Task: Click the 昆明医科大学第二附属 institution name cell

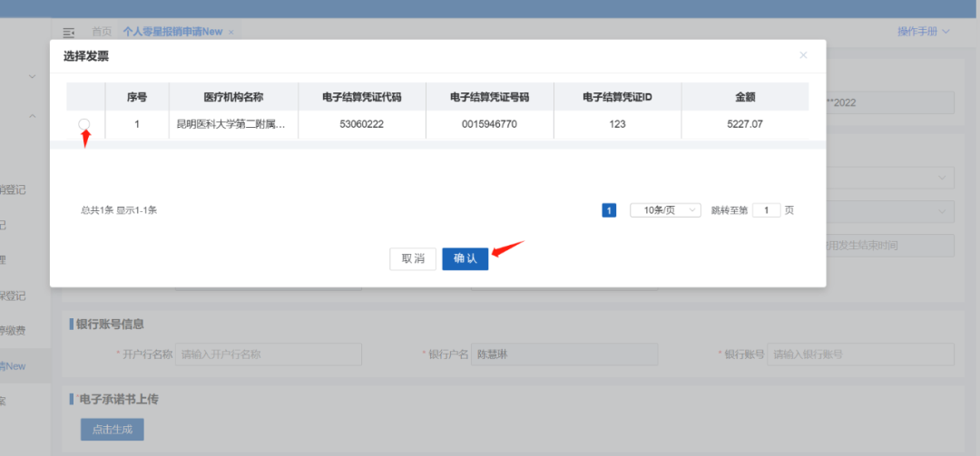Action: [230, 124]
